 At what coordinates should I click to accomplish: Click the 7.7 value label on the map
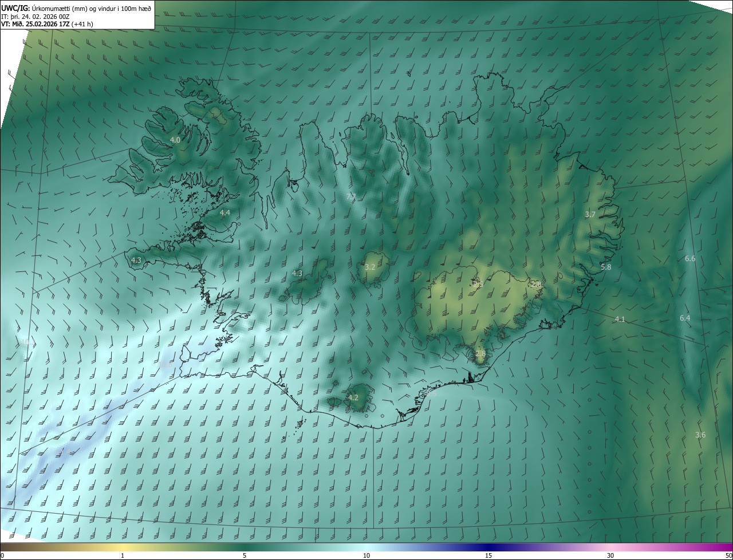351,196
